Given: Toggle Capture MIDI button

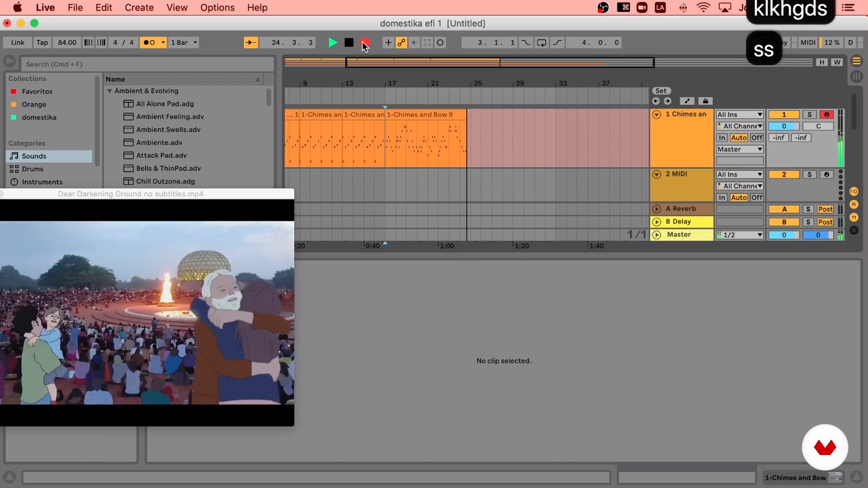Looking at the screenshot, I should tap(427, 42).
